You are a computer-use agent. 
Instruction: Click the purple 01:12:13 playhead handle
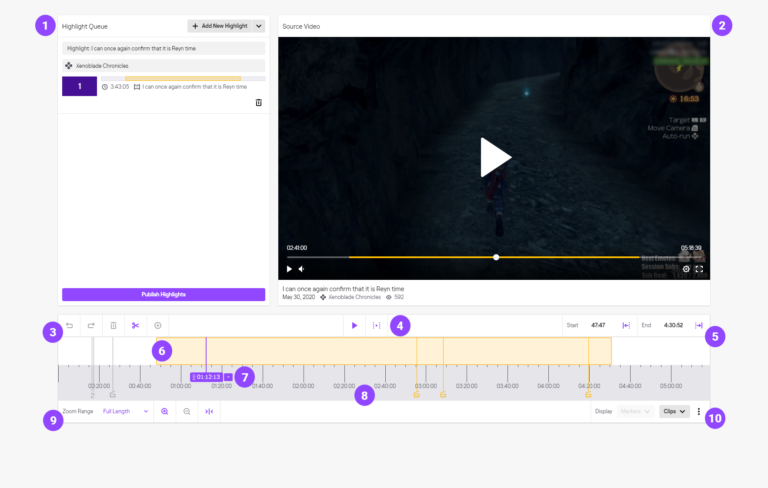pyautogui.click(x=206, y=377)
